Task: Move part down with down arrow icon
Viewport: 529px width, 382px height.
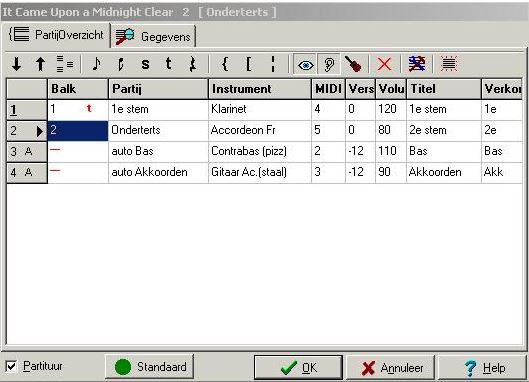Action: [x=17, y=63]
